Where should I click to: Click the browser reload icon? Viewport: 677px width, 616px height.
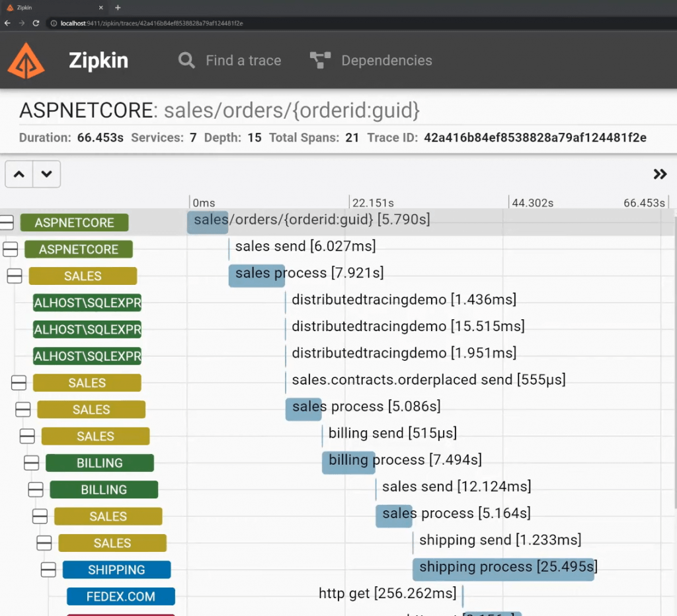[36, 23]
